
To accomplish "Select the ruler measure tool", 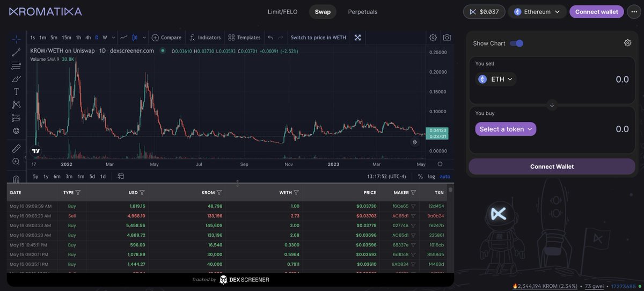I will [16, 148].
